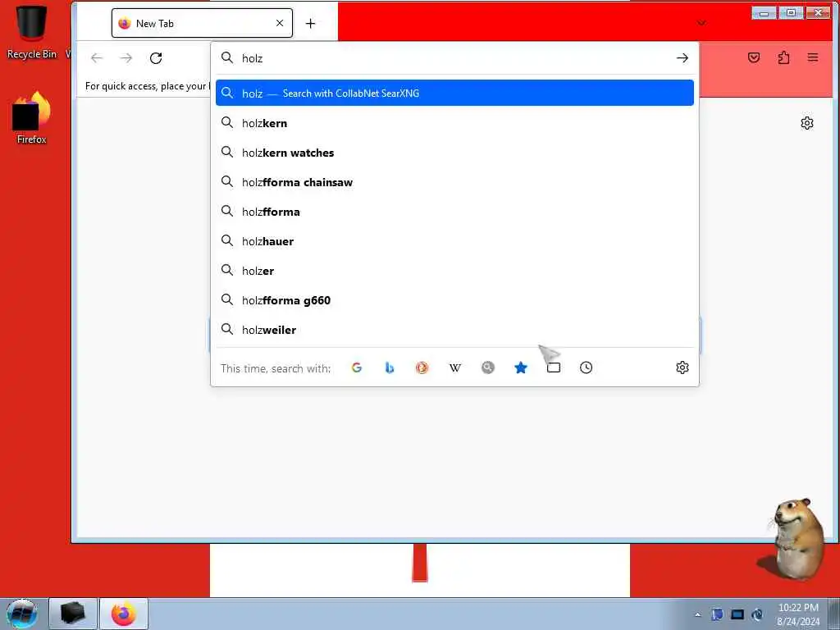Pick the Bing one-off search engine icon
Viewport: 840px width, 630px height.
click(x=390, y=367)
